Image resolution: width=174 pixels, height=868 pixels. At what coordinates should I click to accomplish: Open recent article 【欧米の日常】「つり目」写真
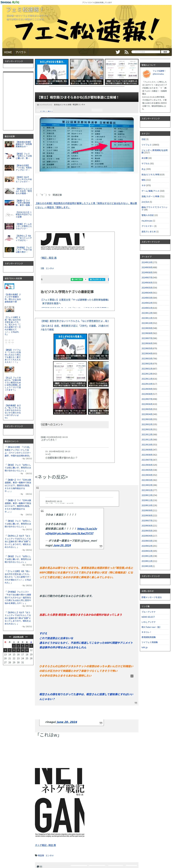(24, 168)
